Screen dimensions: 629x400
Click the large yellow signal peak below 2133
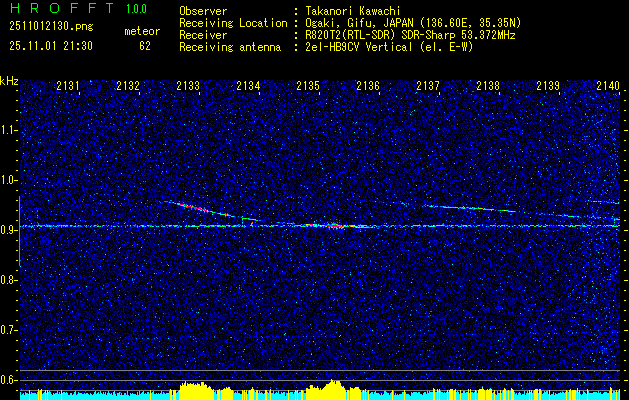(x=195, y=390)
